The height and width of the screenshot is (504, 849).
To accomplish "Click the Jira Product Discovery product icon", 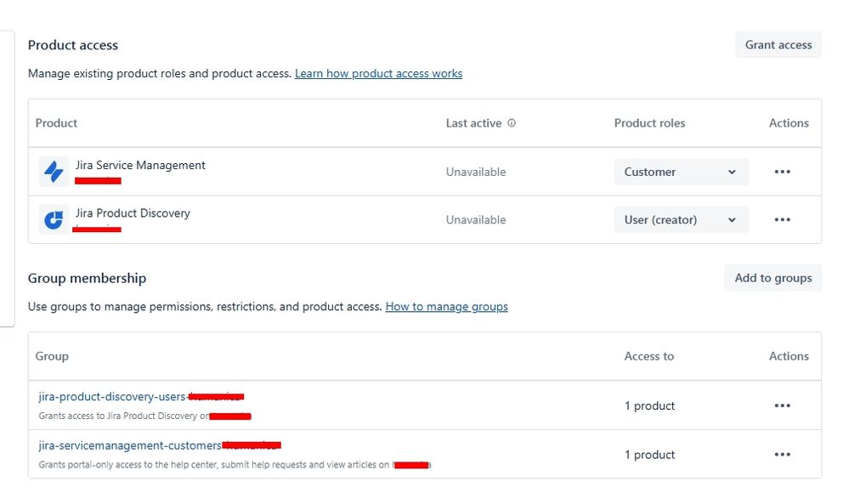I will (x=54, y=220).
